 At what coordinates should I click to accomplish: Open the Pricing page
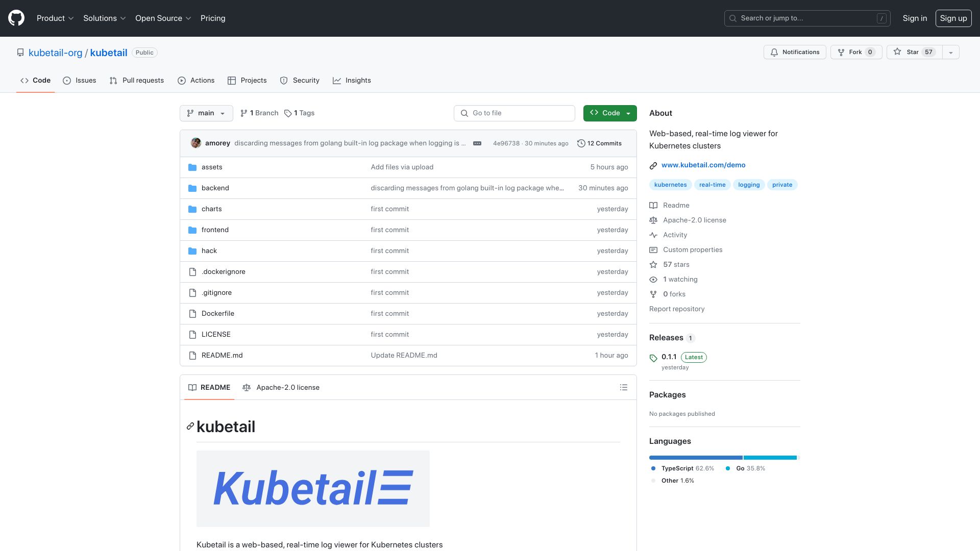pyautogui.click(x=213, y=18)
